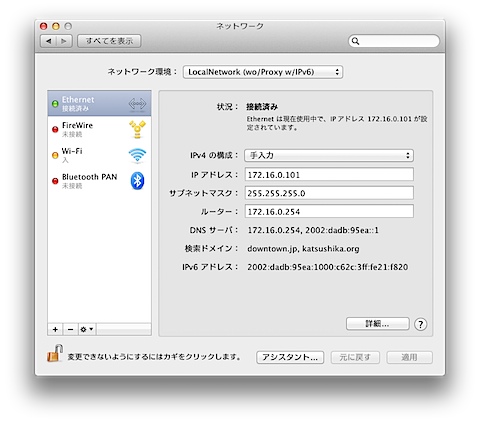Click the yellow status dot beside Wi-Fi
Screen dimensions: 478x424
[x=55, y=155]
